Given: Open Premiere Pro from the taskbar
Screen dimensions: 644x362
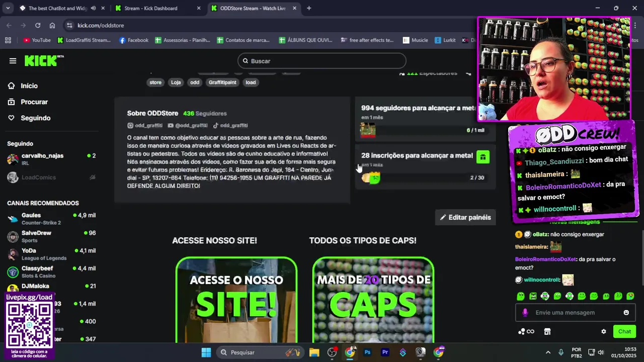Looking at the screenshot, I should (x=385, y=352).
